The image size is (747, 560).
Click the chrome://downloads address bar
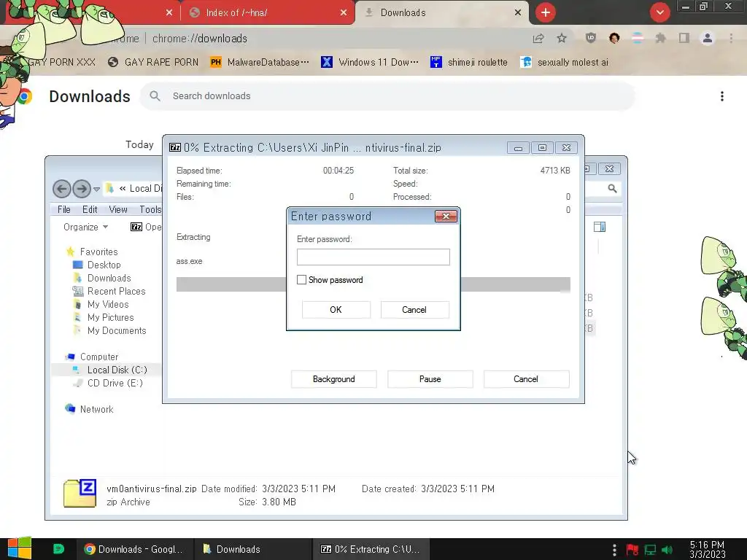[x=200, y=39]
